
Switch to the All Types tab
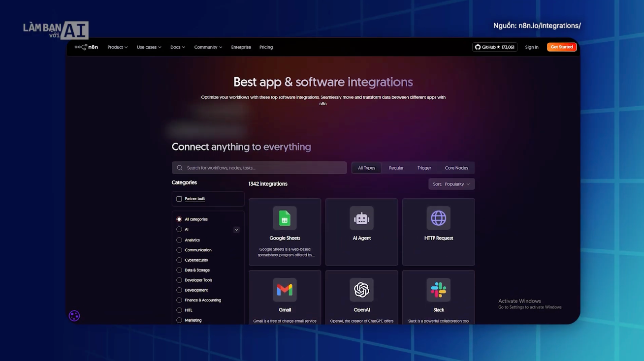pos(367,168)
